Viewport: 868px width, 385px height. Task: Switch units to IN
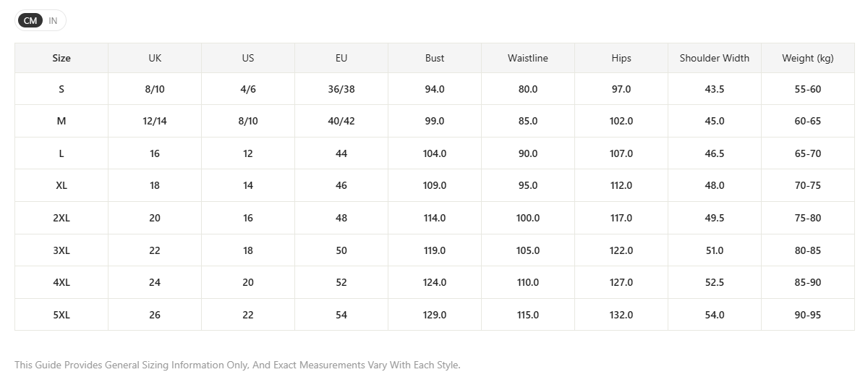tap(53, 21)
